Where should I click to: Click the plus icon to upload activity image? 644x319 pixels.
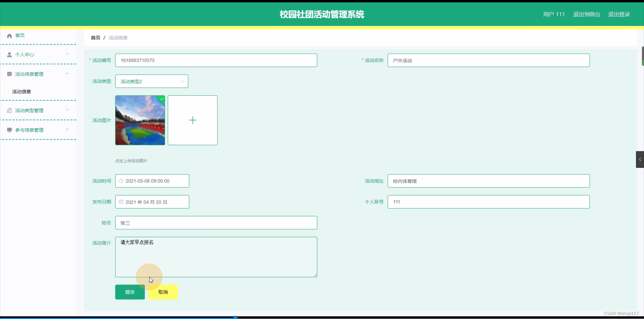click(193, 120)
